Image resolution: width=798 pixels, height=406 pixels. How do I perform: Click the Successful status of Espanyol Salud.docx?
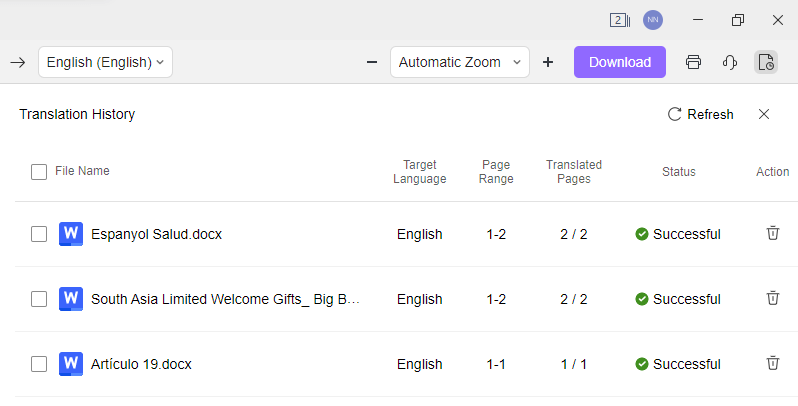(x=678, y=234)
